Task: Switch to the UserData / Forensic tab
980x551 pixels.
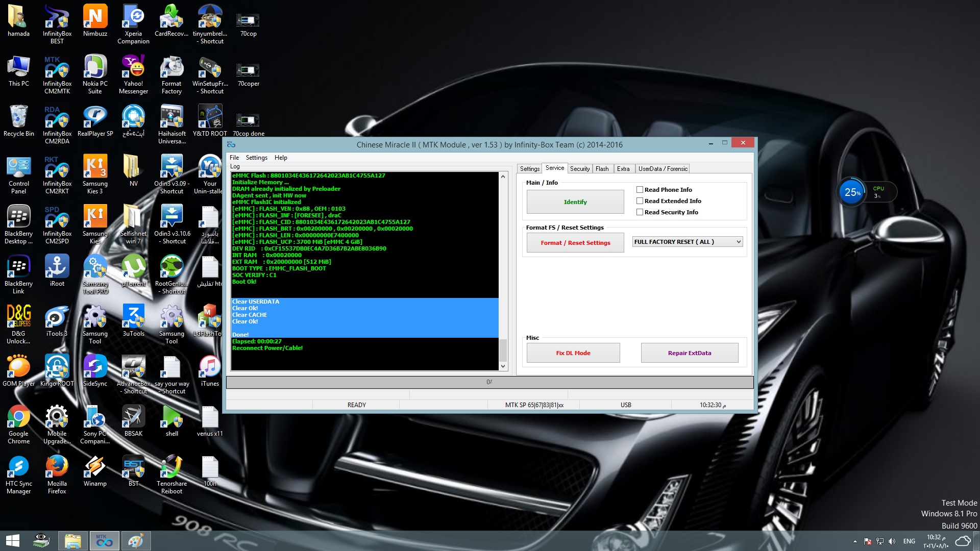Action: tap(663, 169)
